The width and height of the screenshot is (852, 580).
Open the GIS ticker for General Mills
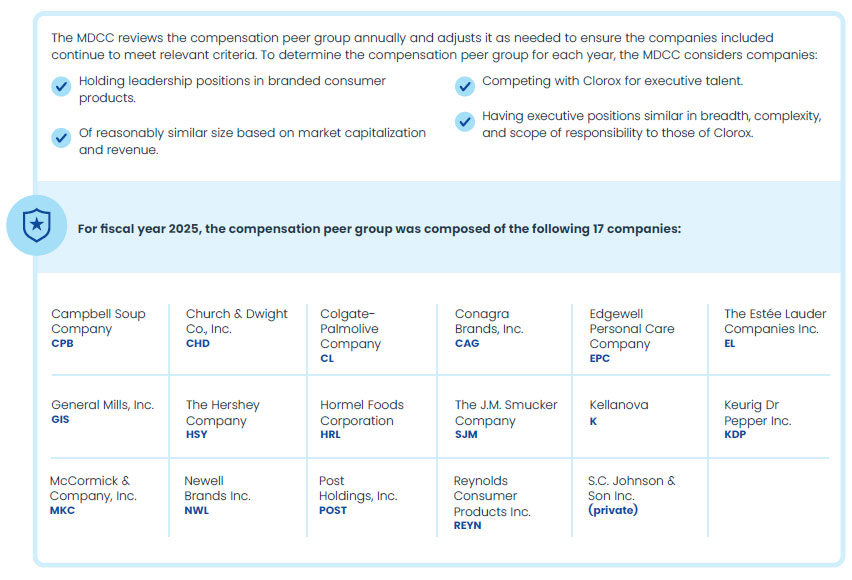61,420
